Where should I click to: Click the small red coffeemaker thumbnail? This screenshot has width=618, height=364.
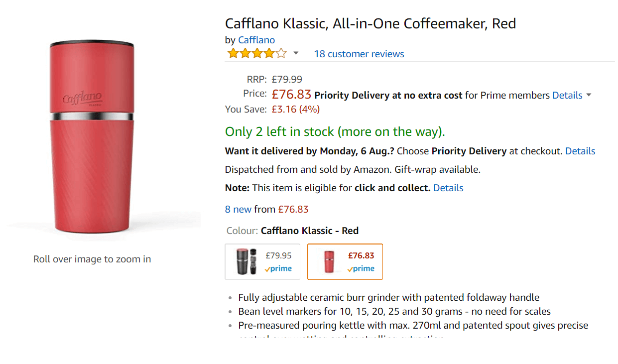[329, 261]
